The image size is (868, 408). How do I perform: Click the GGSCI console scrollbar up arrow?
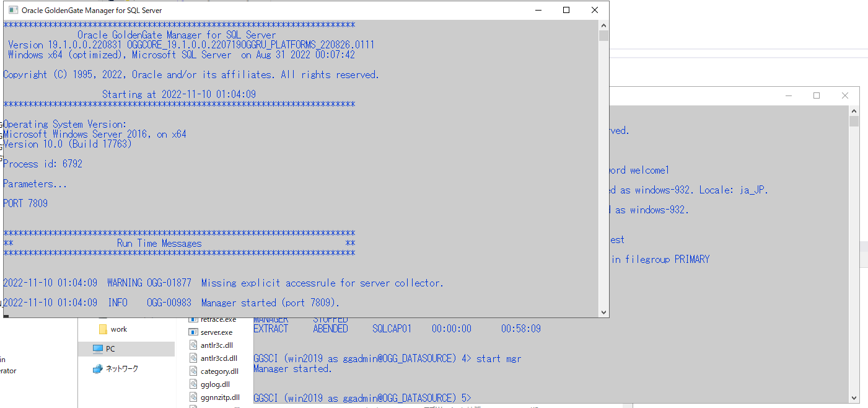tap(854, 110)
